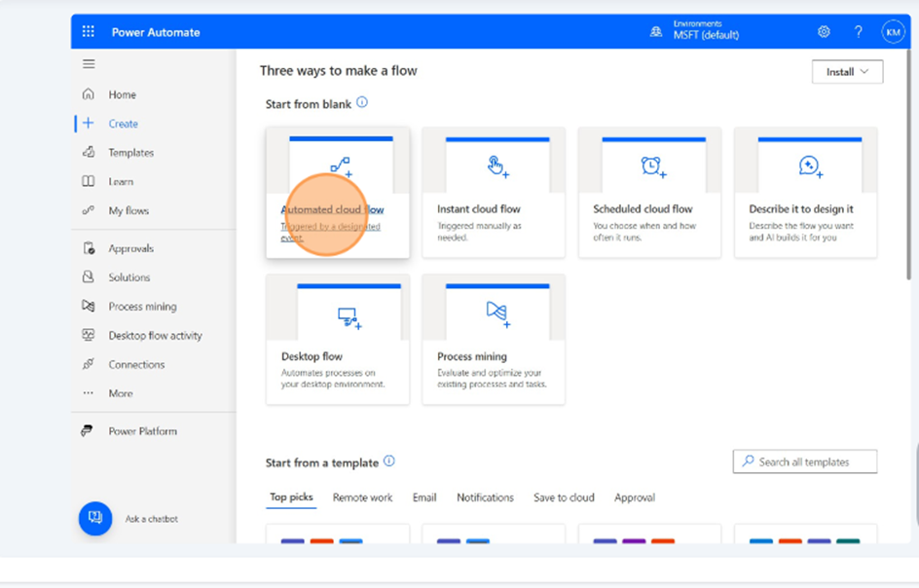Click the Approvals sidebar icon
This screenshot has height=588, width=919.
click(x=89, y=248)
